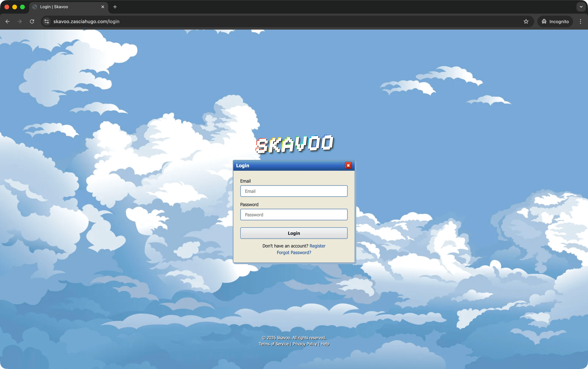588x369 pixels.
Task: Open the site permissions icon in address bar
Action: click(x=46, y=21)
